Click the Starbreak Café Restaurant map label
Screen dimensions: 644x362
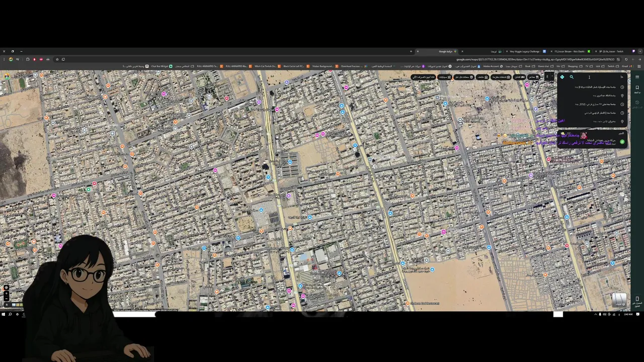coord(425,303)
